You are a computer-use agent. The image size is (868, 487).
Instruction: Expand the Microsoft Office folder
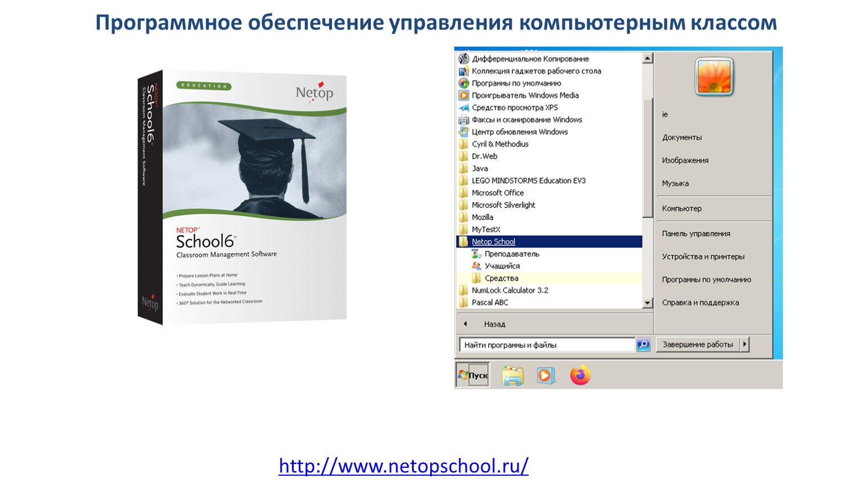497,193
